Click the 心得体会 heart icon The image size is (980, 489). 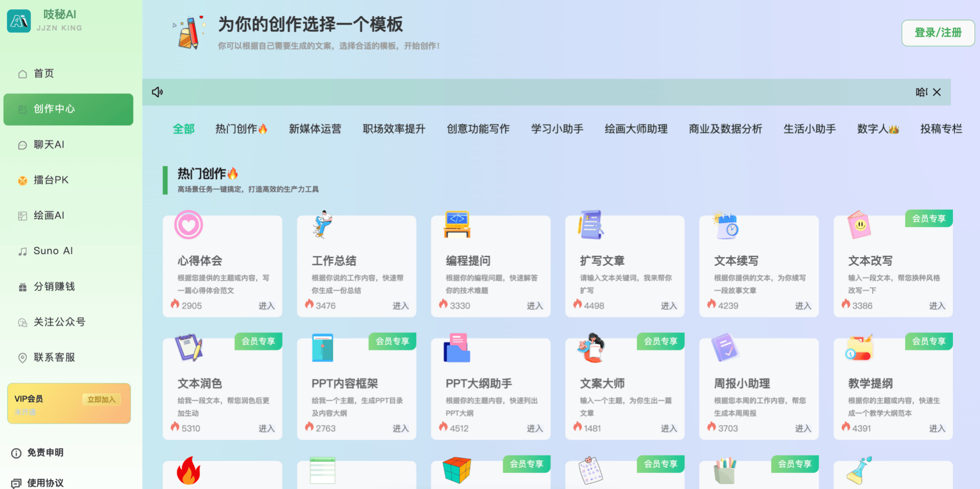coord(189,225)
